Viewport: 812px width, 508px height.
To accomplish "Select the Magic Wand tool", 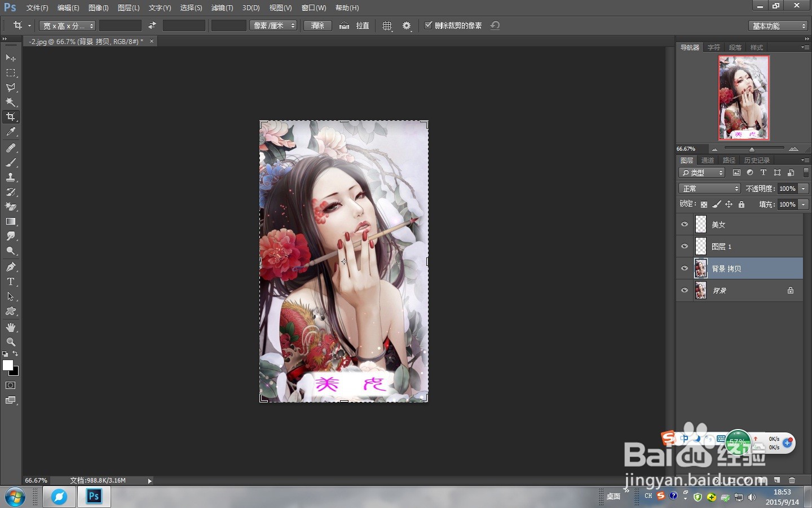I will (x=10, y=102).
